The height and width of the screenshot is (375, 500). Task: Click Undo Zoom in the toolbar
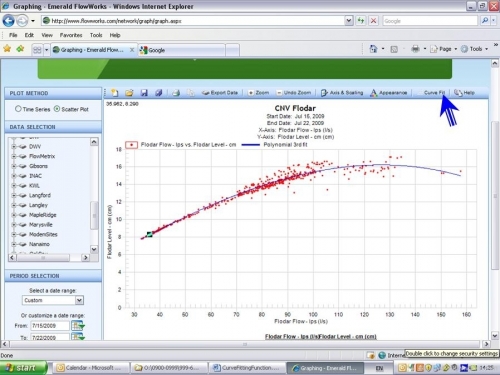tap(294, 93)
